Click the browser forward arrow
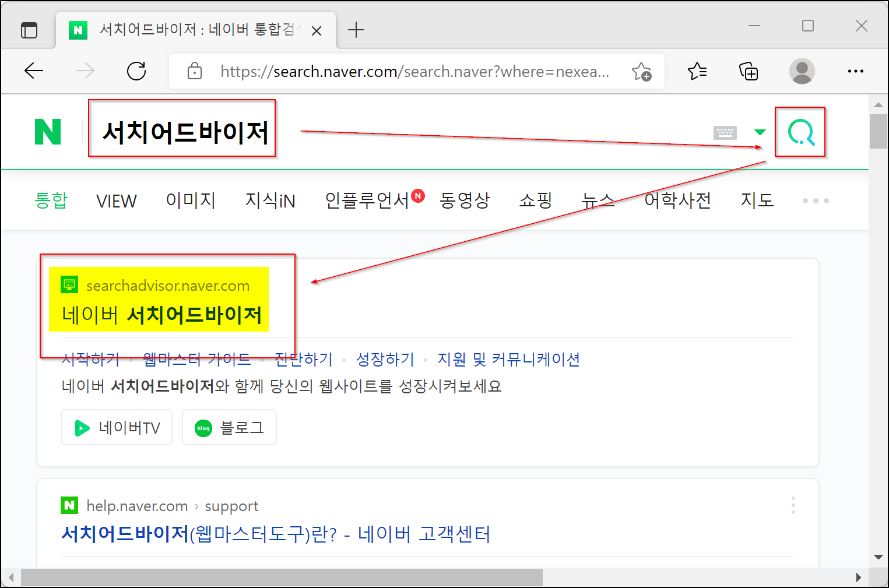Screen dimensions: 889x588 tap(85, 71)
